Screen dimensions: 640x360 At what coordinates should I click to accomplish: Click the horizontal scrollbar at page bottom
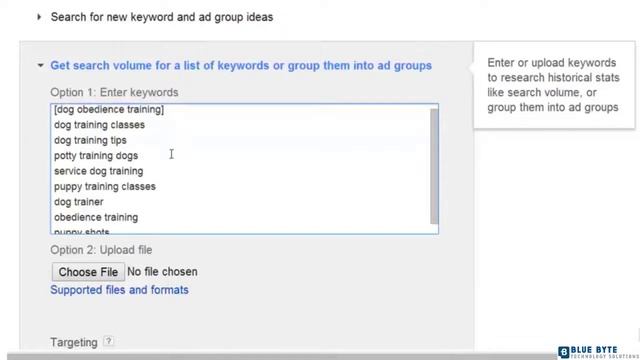pos(282,357)
